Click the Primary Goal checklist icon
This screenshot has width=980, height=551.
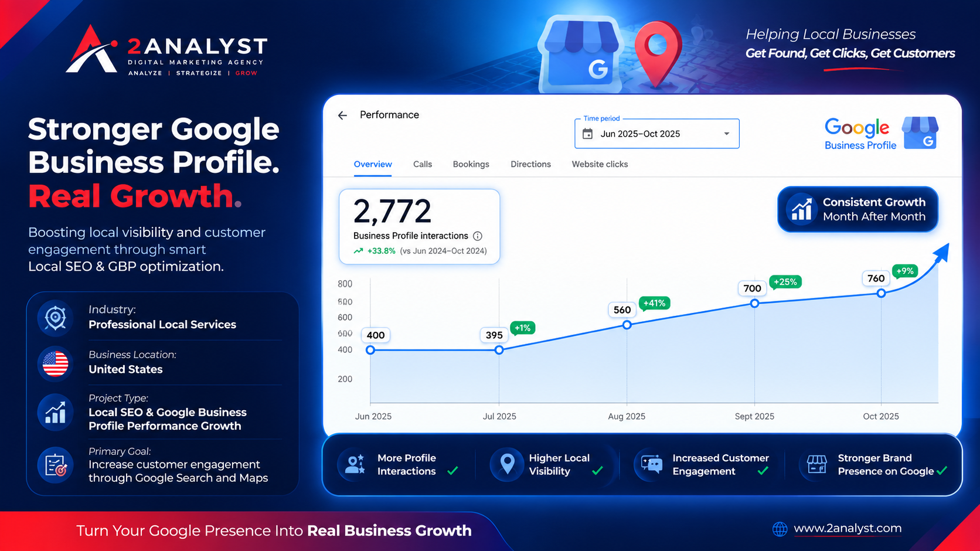56,465
